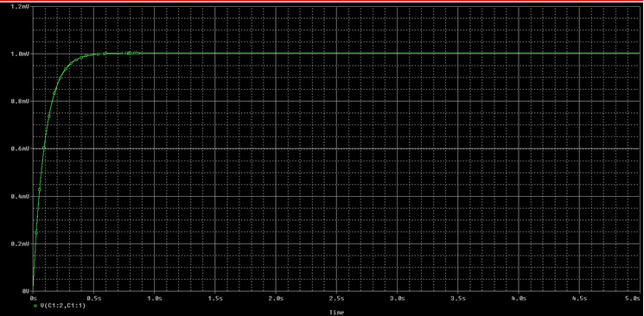Click the 0.5s x-axis tick label
Image resolution: width=644 pixels, height=316 pixels.
tap(94, 299)
